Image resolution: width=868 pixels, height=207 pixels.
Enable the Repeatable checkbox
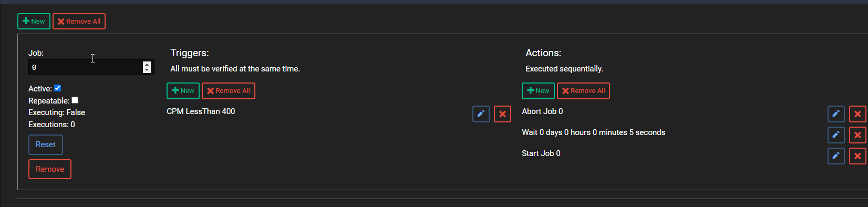click(75, 100)
